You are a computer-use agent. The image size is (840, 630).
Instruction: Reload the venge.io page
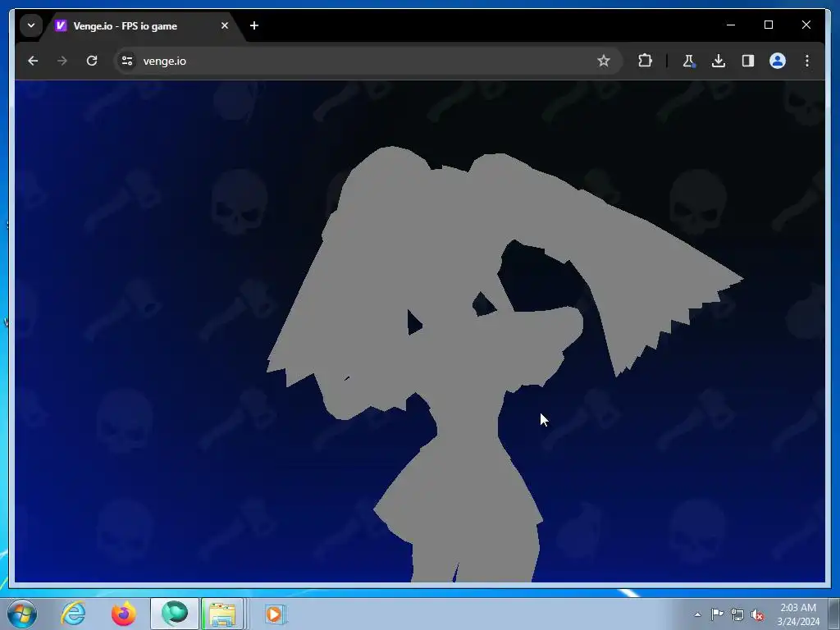pos(92,61)
